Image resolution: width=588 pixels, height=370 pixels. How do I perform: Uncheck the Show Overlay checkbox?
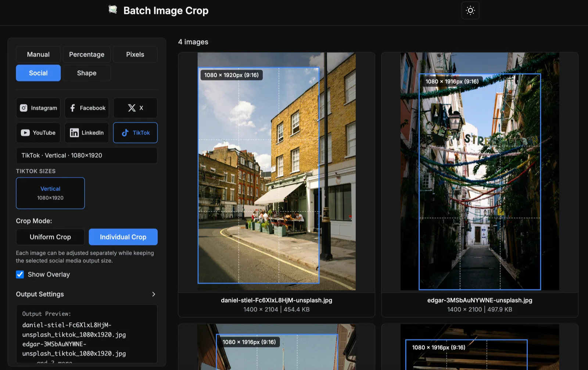[20, 274]
